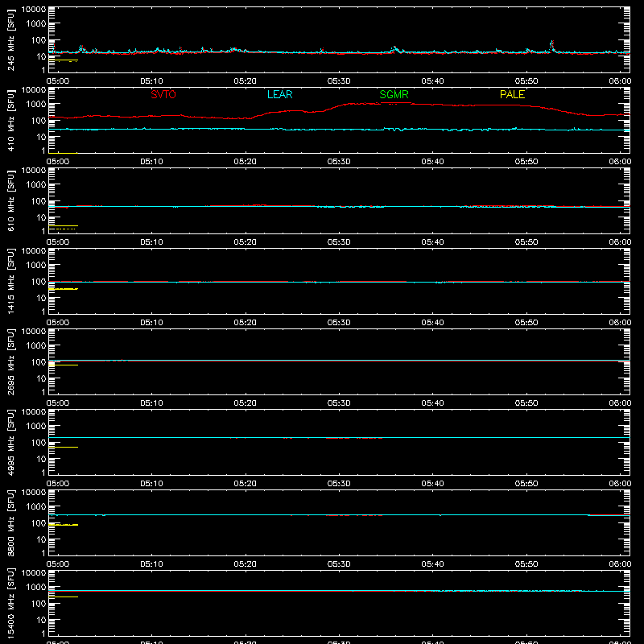The image size is (644, 644).
Task: Select the 8800 MHz [SFU] axis title
Action: point(10,522)
